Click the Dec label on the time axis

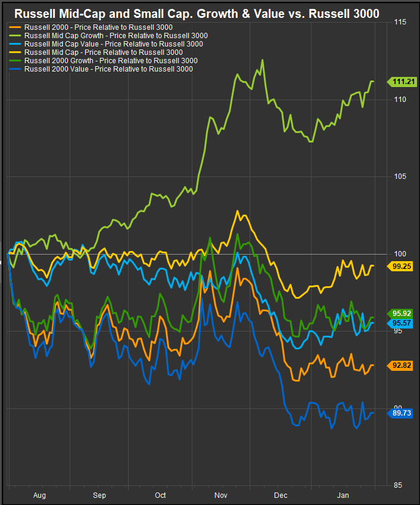(x=281, y=495)
